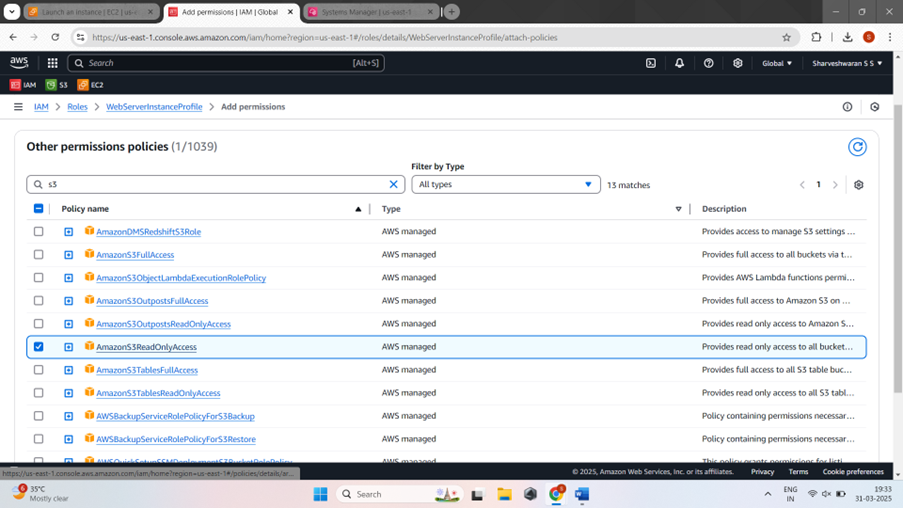Open the AWS services grid menu
Screen dimensions: 903x508
coord(52,63)
